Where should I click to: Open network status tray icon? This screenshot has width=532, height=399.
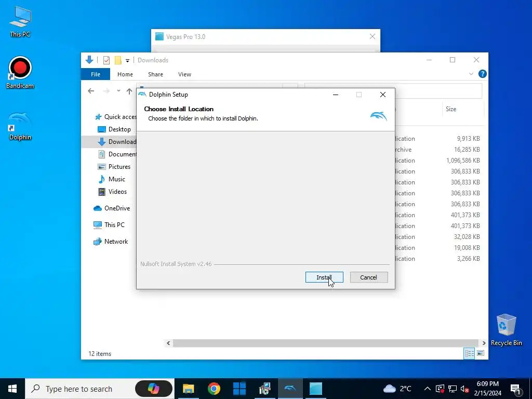pos(453,389)
